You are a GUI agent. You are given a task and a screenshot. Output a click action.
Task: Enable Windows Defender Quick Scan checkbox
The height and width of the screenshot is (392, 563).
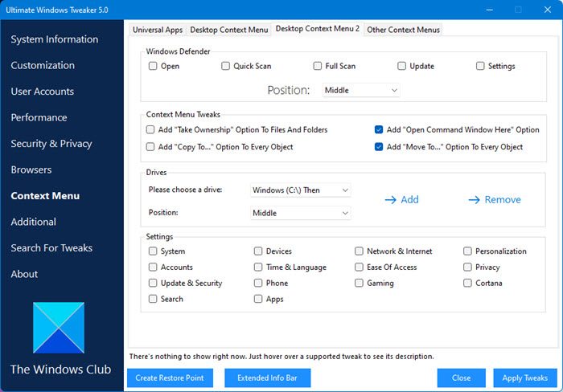pyautogui.click(x=226, y=66)
